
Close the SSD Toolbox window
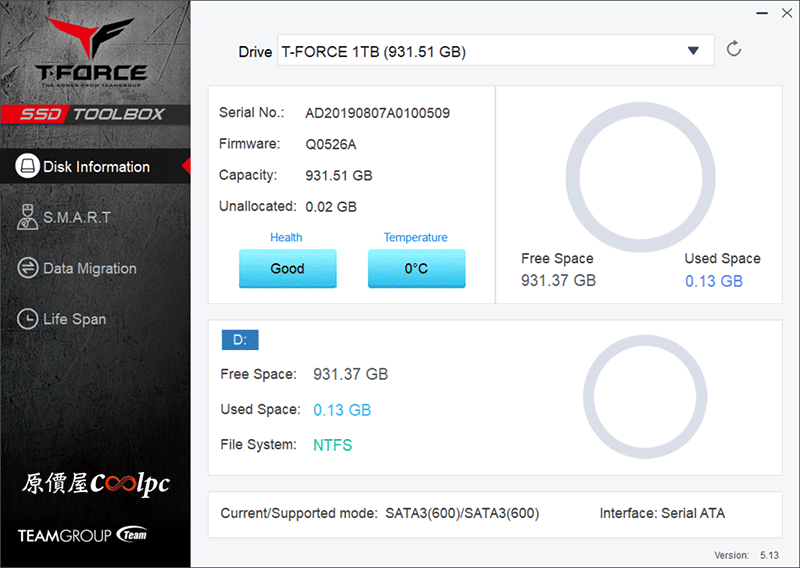[787, 13]
